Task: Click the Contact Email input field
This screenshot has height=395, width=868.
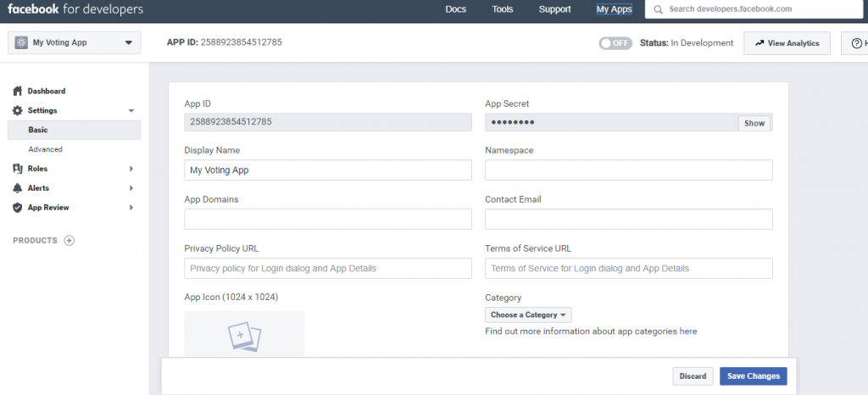Action: tap(629, 219)
